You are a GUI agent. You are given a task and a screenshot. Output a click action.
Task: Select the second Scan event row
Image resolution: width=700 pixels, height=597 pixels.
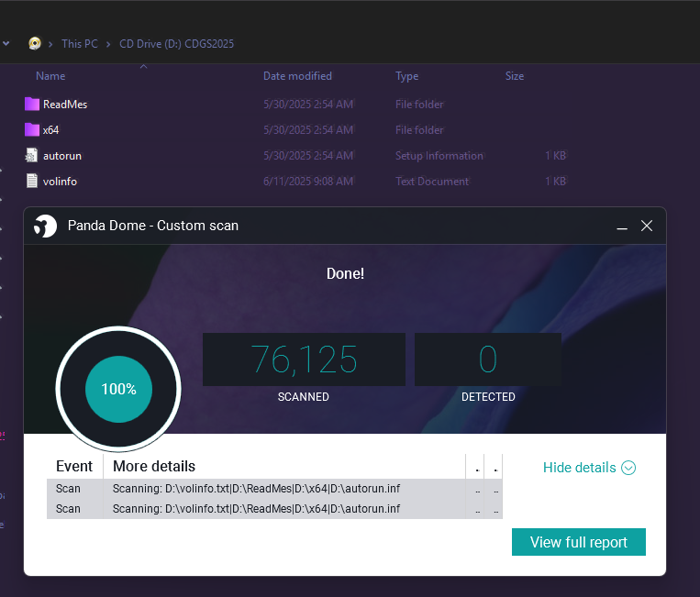tap(274, 509)
